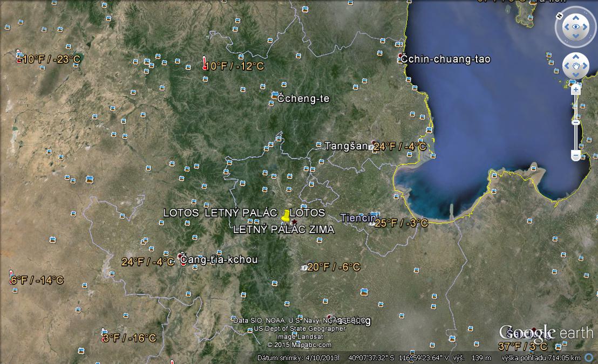This screenshot has height=364, width=598.
Task: Pan the map right with move joystick
Action: point(586,66)
